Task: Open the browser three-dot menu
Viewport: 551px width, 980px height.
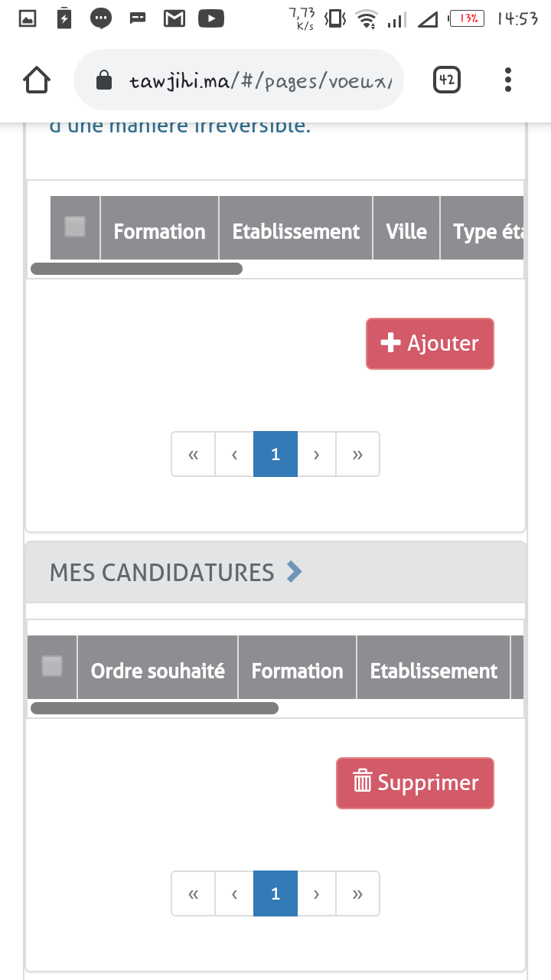Action: coord(508,80)
